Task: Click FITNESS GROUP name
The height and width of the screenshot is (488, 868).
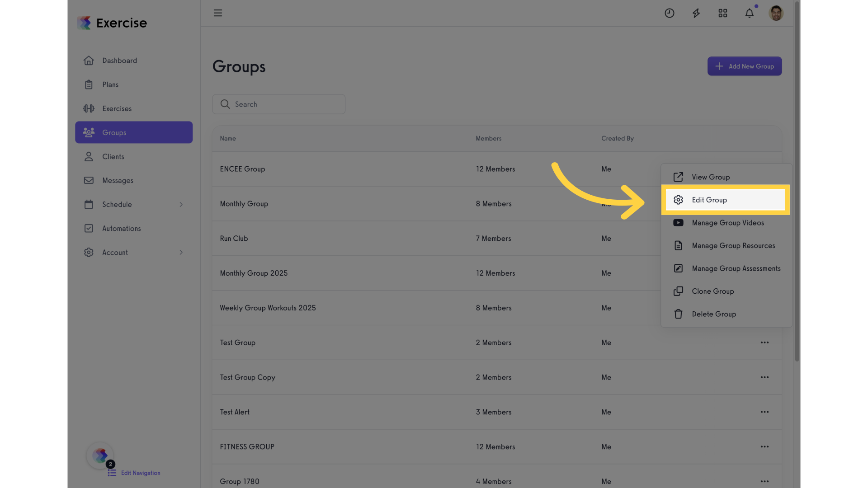Action: pos(247,447)
